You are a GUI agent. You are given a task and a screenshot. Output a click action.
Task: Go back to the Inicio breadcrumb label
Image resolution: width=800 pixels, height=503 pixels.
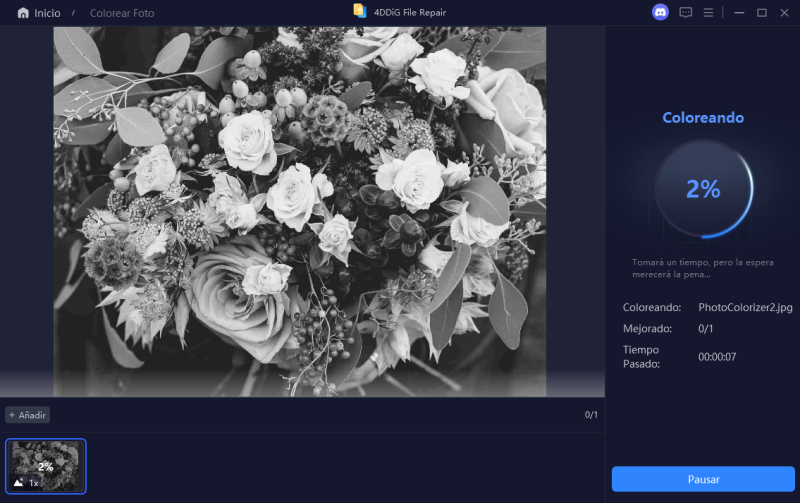pos(47,14)
